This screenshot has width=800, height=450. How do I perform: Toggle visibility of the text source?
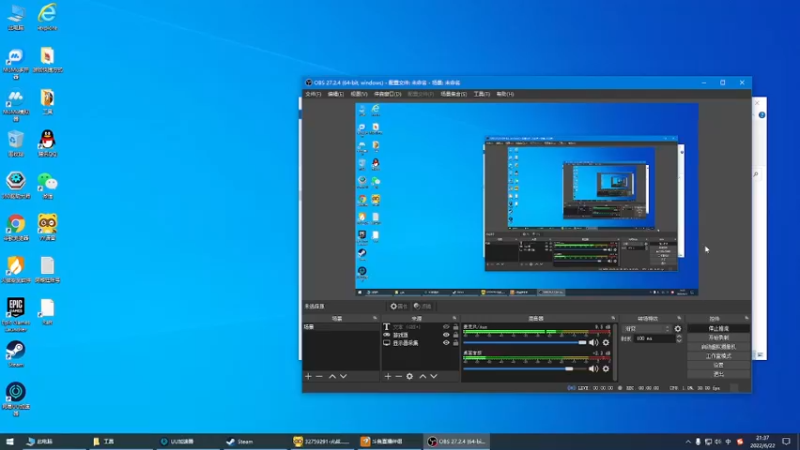pos(446,327)
